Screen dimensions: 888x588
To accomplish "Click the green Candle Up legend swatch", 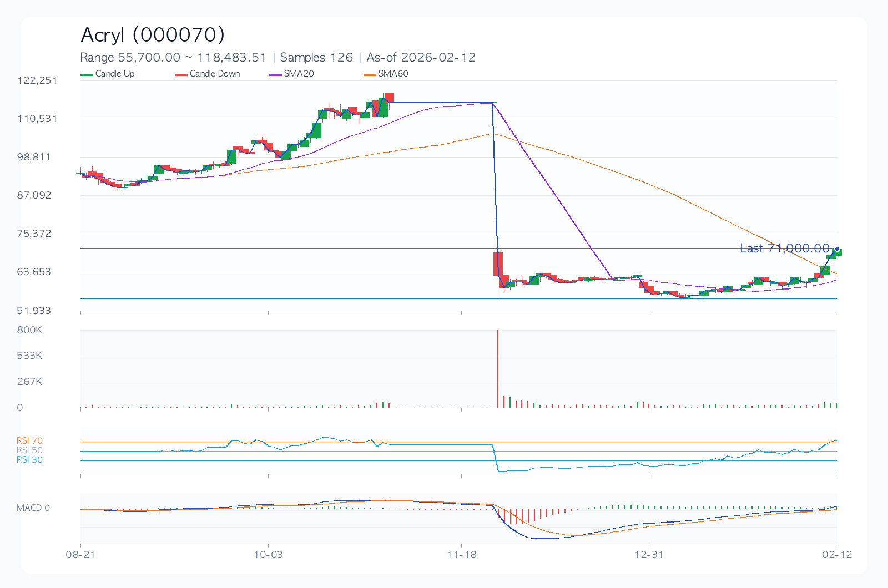I will (87, 74).
